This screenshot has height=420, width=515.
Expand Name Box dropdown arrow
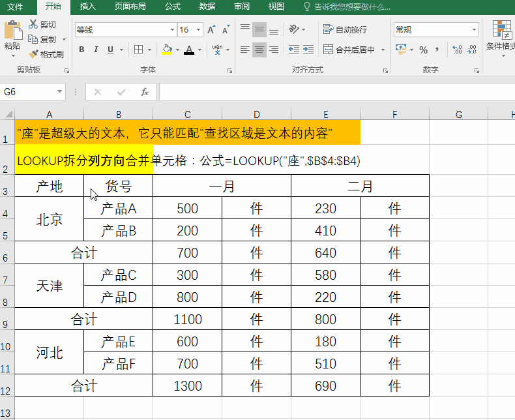(59, 92)
